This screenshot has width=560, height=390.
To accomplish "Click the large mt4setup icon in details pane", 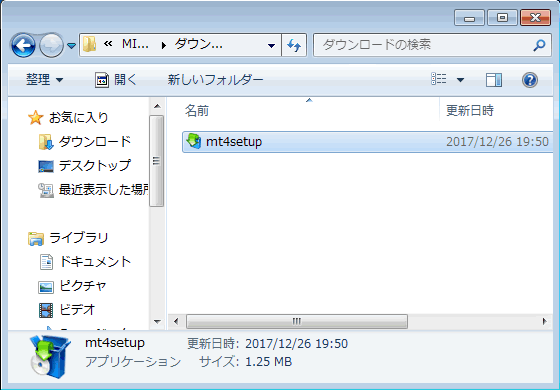I will [x=49, y=356].
